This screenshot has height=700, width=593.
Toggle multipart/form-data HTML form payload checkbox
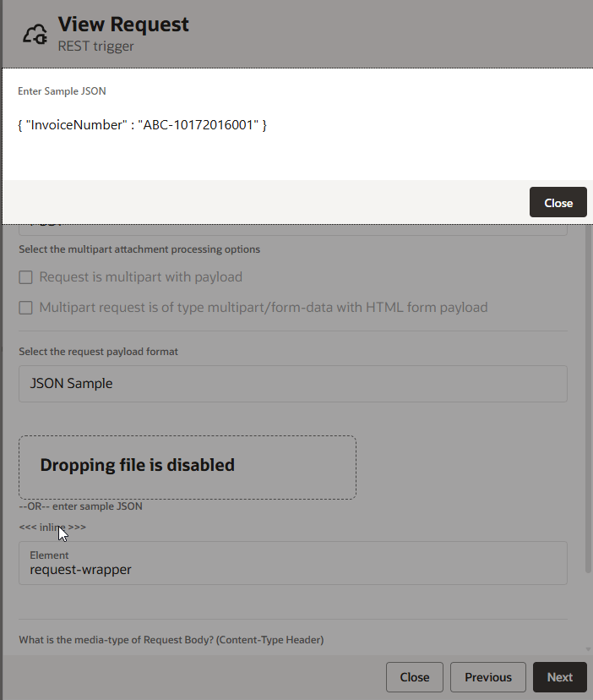pyautogui.click(x=26, y=308)
